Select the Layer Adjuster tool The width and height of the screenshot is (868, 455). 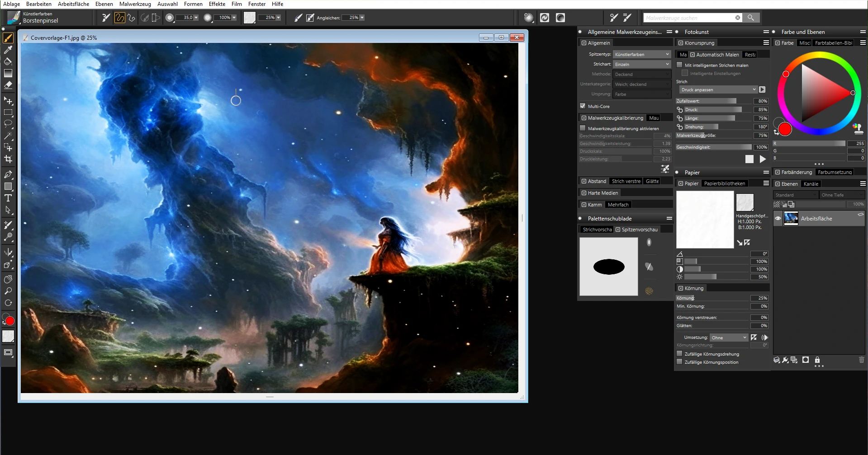[8, 101]
